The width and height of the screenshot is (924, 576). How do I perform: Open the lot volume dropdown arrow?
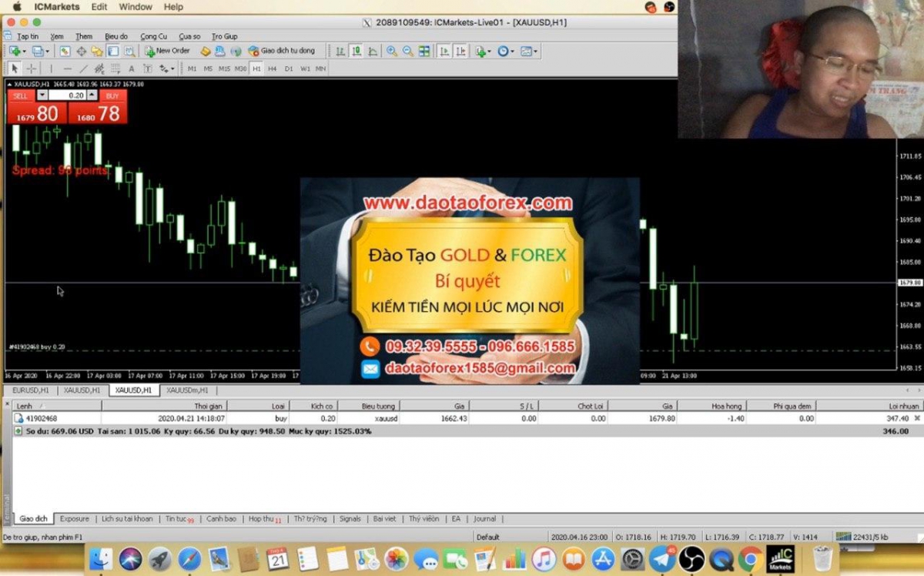42,95
